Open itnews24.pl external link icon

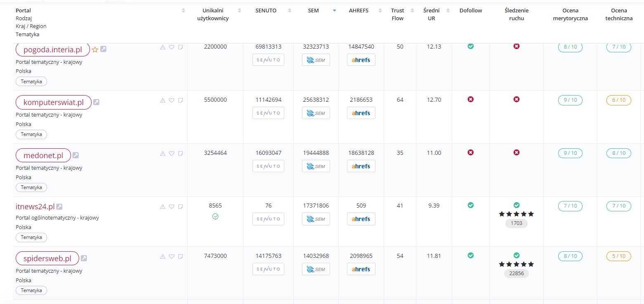coord(59,206)
